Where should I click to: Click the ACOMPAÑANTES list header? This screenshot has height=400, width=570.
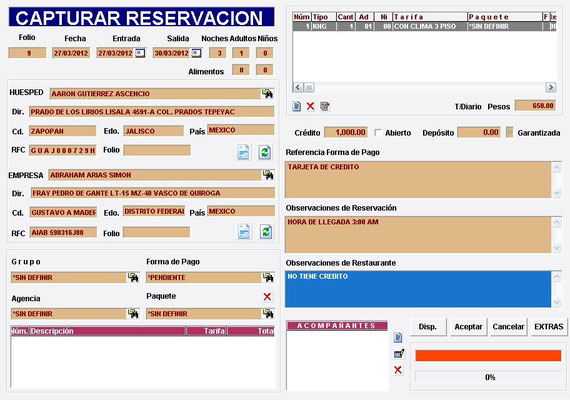pos(337,325)
